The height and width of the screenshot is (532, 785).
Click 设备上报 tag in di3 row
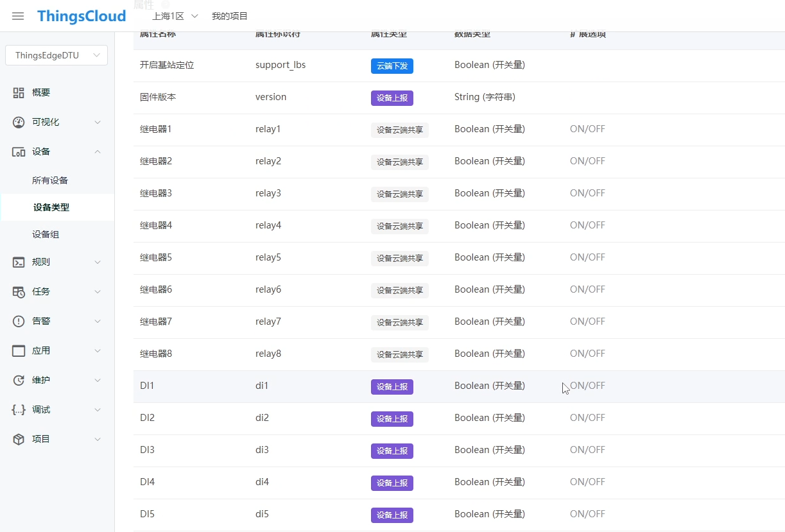tap(392, 450)
